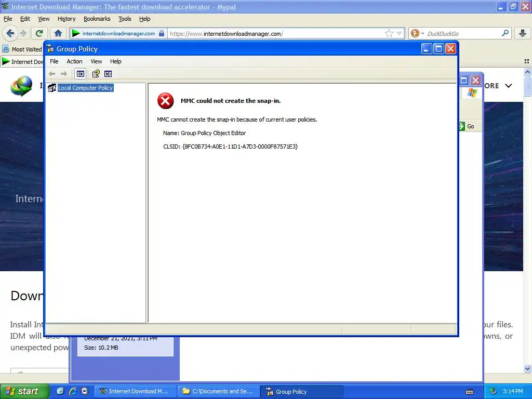Launch Windows Media Player from Quick Launch

(85, 391)
